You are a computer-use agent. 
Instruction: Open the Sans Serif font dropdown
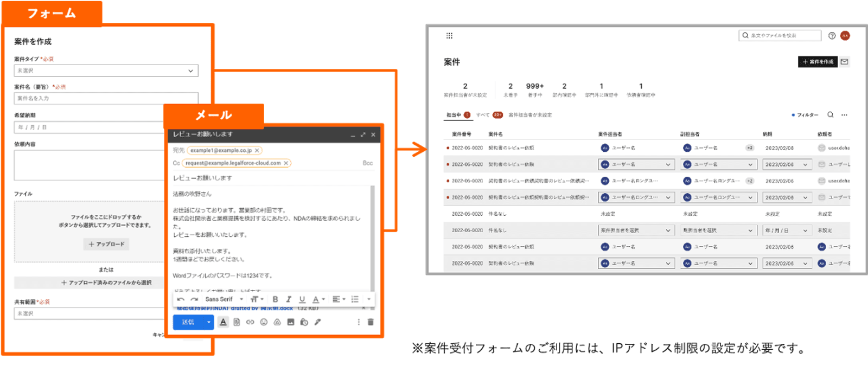(224, 299)
